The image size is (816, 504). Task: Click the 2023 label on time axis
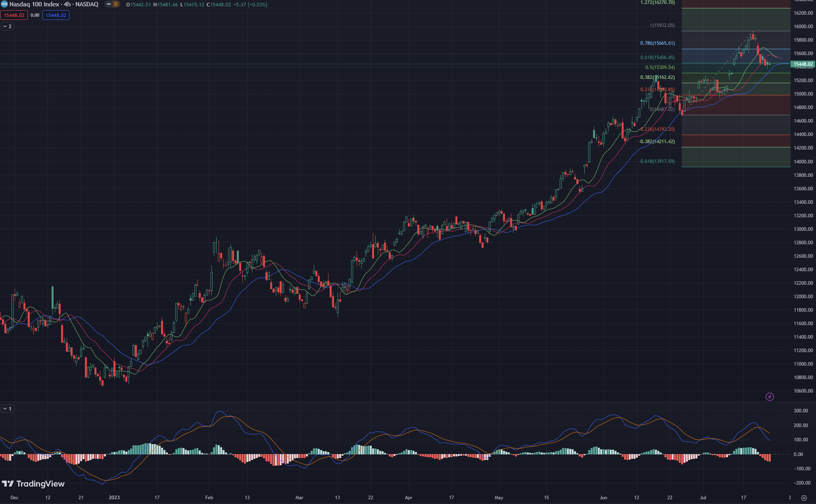[x=114, y=498]
